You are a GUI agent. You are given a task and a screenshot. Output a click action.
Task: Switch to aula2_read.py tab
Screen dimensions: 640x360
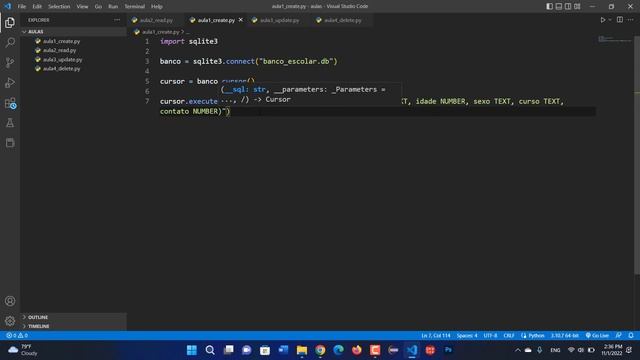pyautogui.click(x=156, y=20)
